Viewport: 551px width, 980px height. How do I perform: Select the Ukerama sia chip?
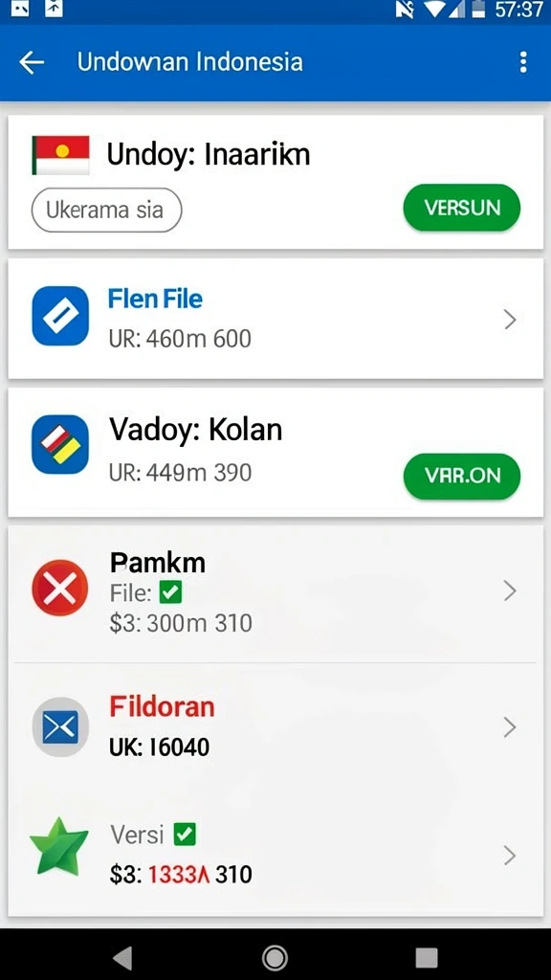point(106,210)
